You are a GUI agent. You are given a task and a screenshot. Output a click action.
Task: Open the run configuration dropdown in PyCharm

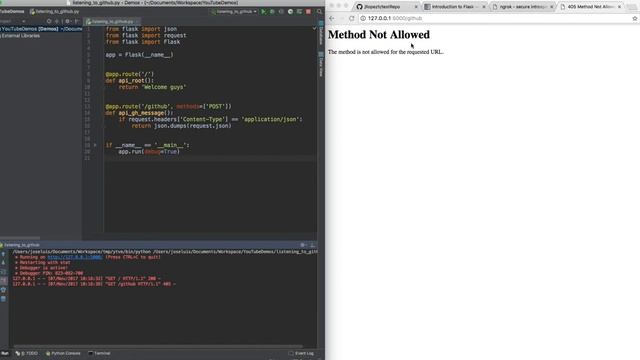(234, 12)
